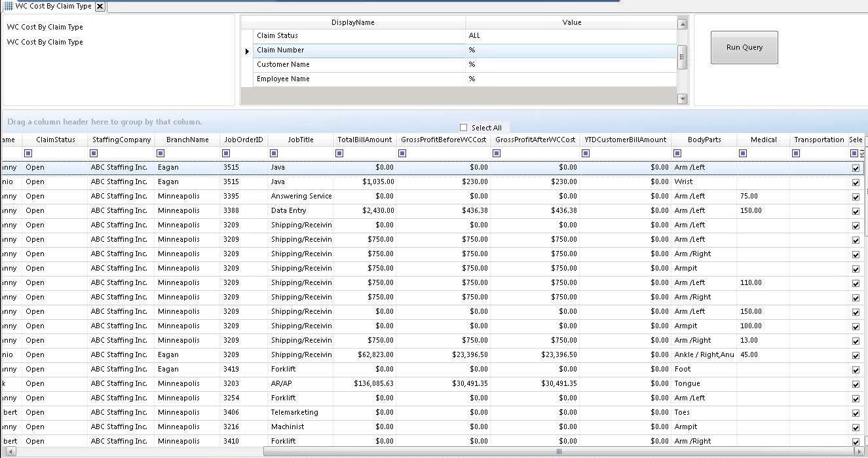
Task: Uncheck the checkbox in the Telemarketing row
Action: pos(856,413)
